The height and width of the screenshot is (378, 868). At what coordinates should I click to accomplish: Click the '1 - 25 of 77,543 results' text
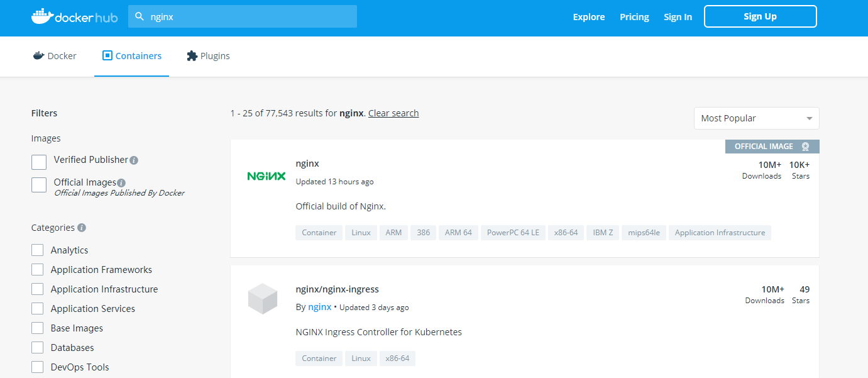pos(283,113)
